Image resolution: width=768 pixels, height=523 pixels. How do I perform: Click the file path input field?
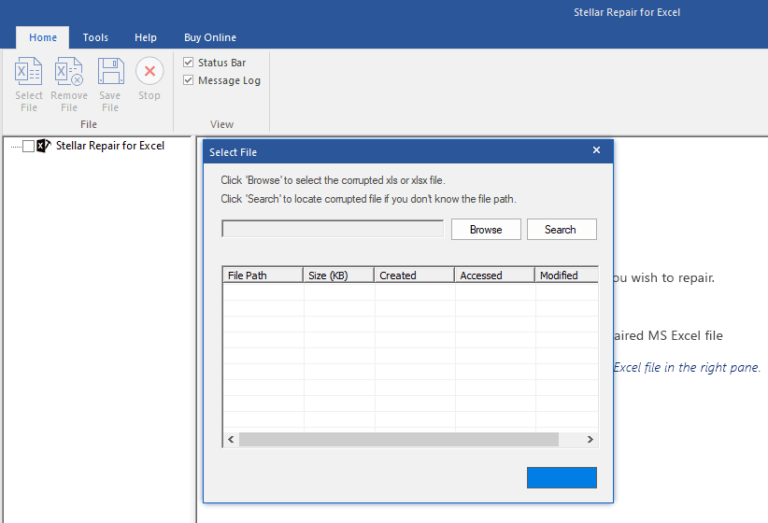point(333,228)
